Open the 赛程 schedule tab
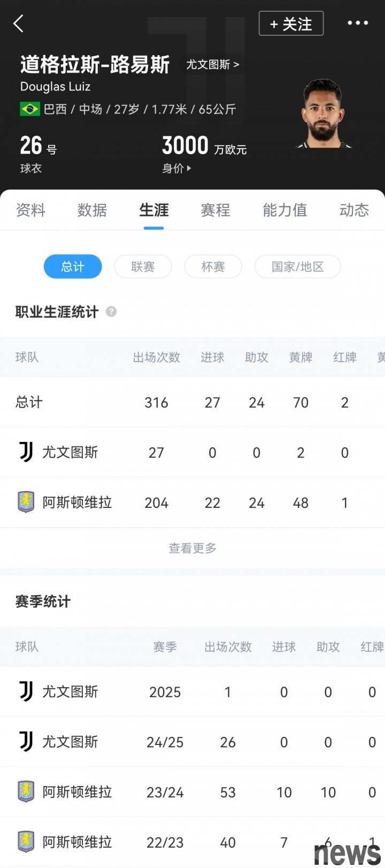Viewport: 385px width, 868px height. [215, 210]
